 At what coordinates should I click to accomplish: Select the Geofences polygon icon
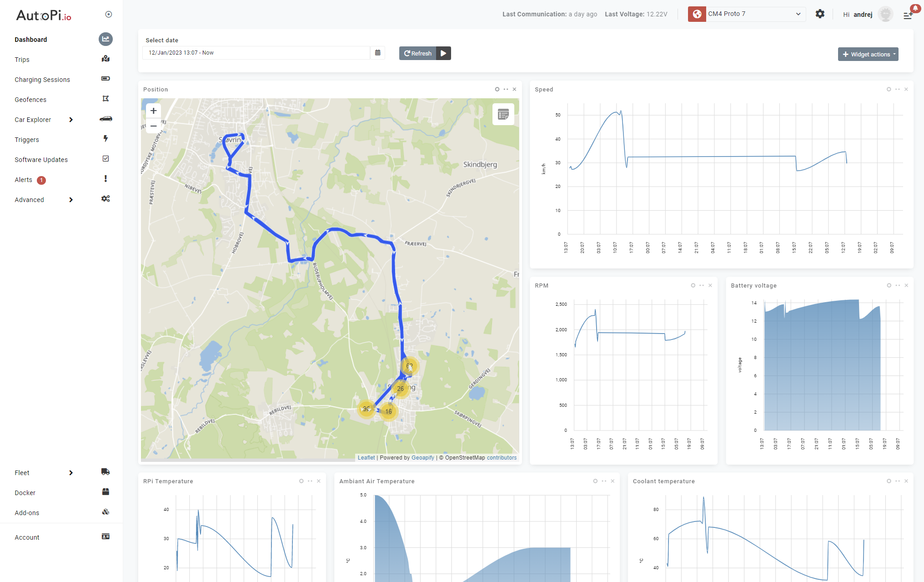[x=105, y=98]
